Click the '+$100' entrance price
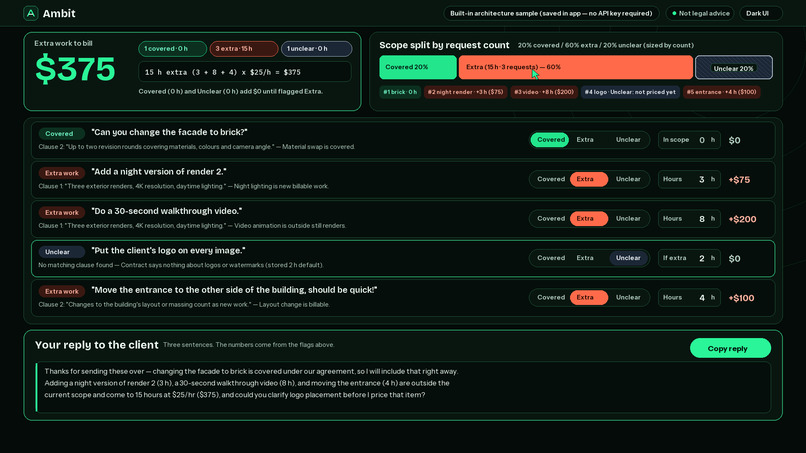 click(741, 298)
